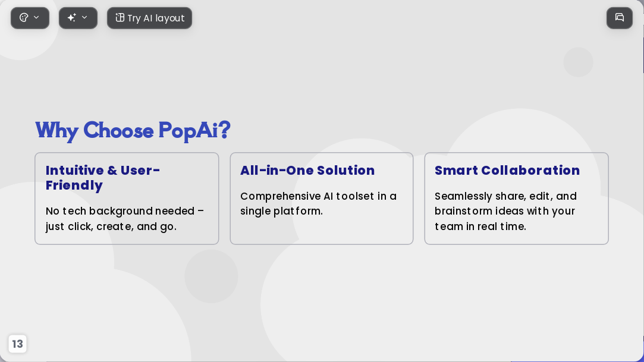Select the 'Intuitive & User-Friendly' card title
Screen dimensions: 644x362
tap(103, 178)
